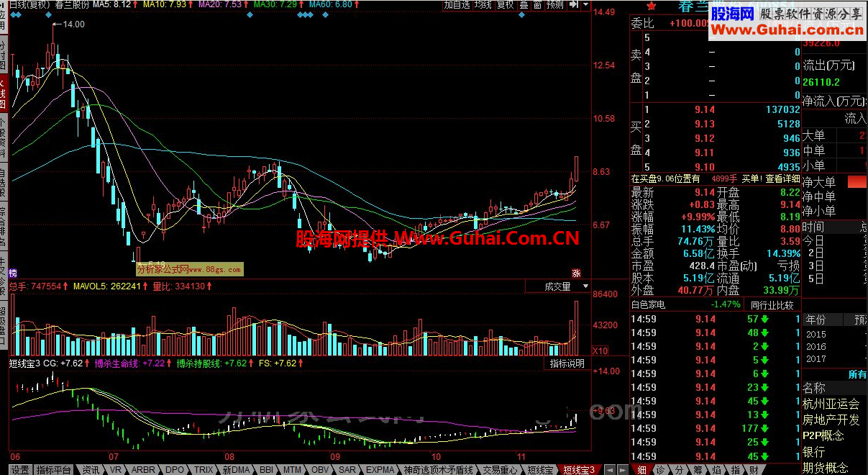The width and height of the screenshot is (868, 475).
Task: Select buy level 5 price 9.10
Action: [704, 167]
